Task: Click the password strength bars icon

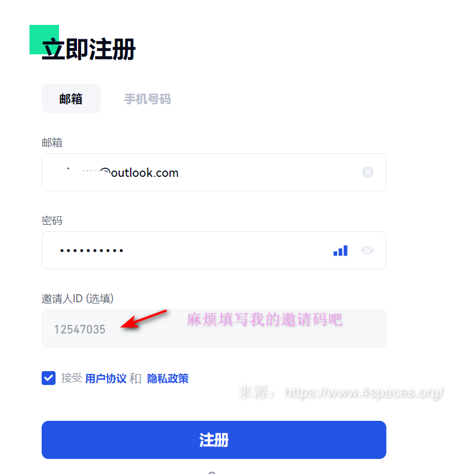Action: (x=340, y=251)
